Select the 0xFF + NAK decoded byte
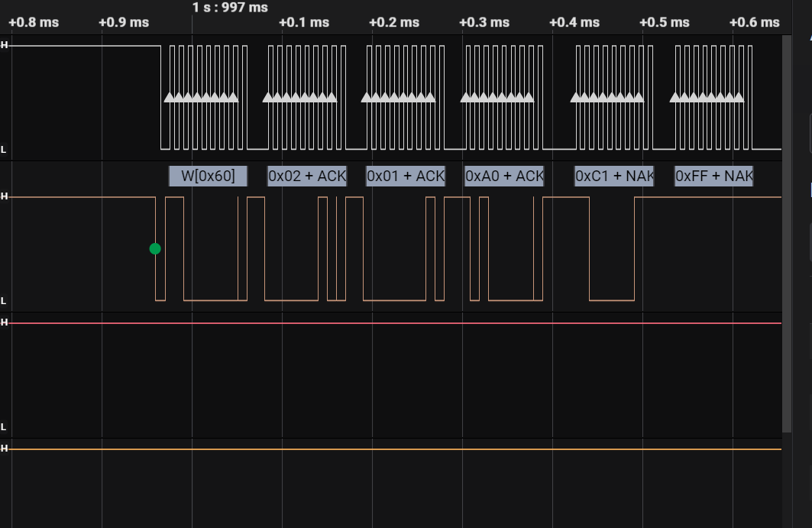 point(713,176)
